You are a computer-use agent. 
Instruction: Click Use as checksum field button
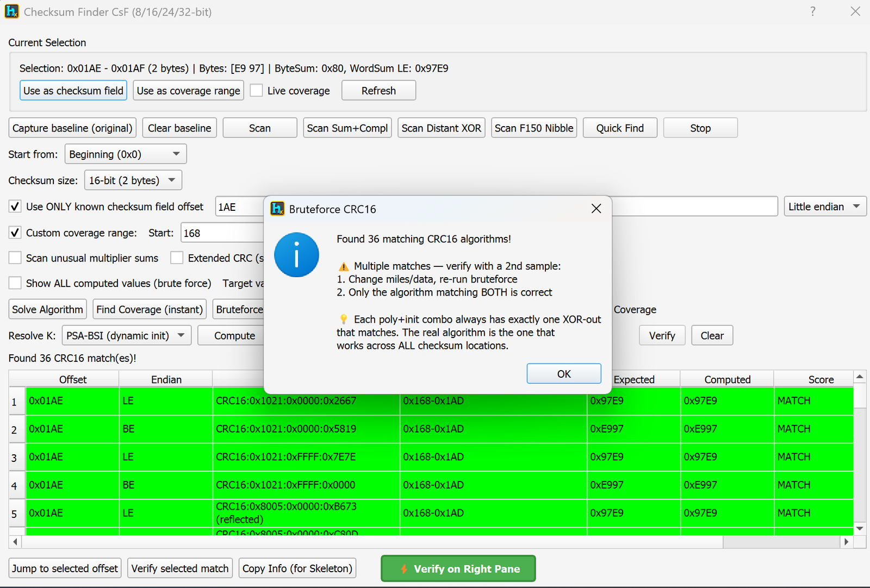[x=73, y=91]
